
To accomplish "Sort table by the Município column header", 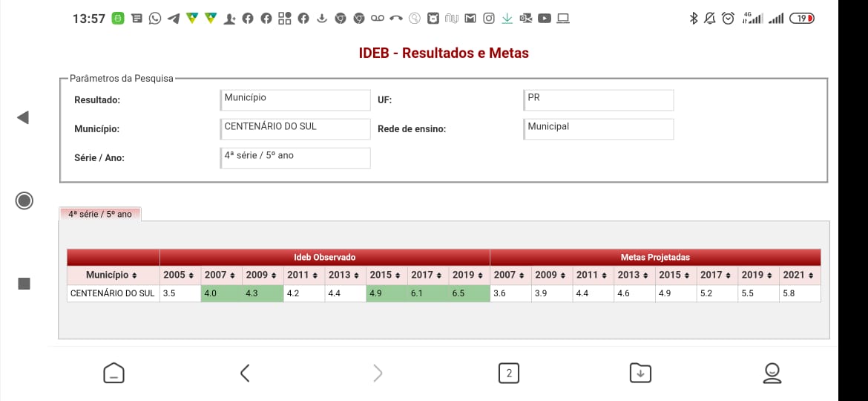I will tap(113, 275).
